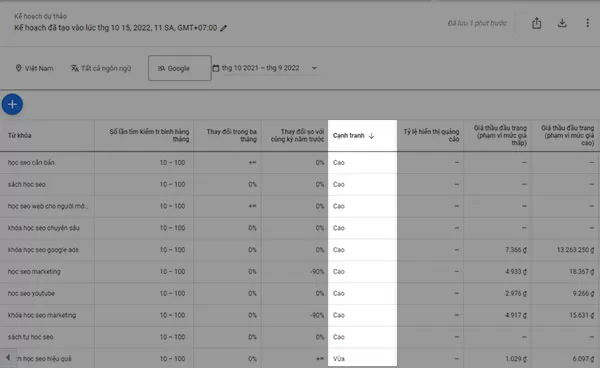The image size is (600, 368).
Task: Expand the date range dropdown arrow
Action: click(314, 68)
